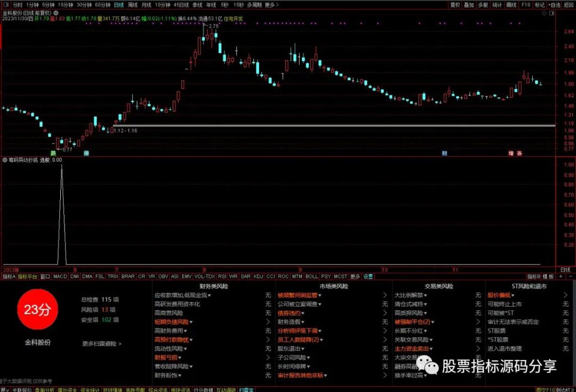Click 扫雷宝 bottom tab
Viewport: 576px width, 392px height.
click(x=246, y=389)
